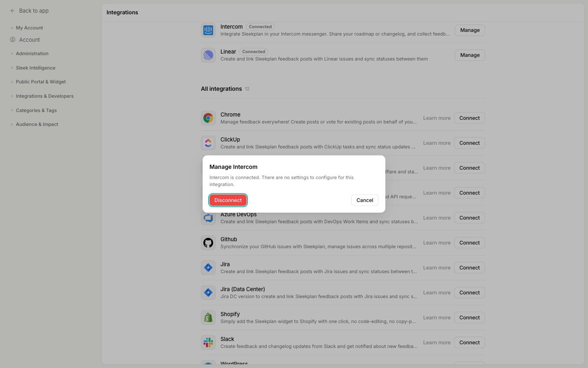
Task: Open Learn more for Github
Action: [x=437, y=243]
